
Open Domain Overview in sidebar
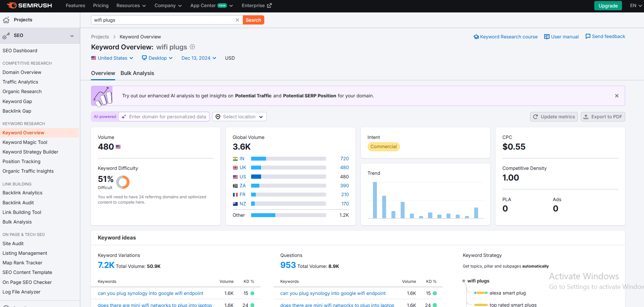pos(22,72)
